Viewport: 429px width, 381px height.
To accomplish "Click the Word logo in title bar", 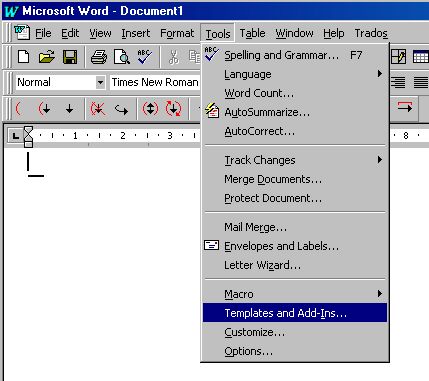I will [x=11, y=11].
